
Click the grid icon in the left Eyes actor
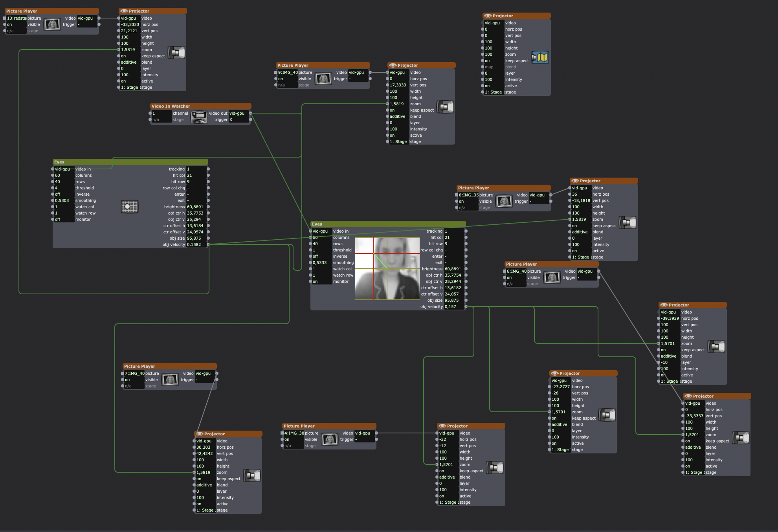130,207
